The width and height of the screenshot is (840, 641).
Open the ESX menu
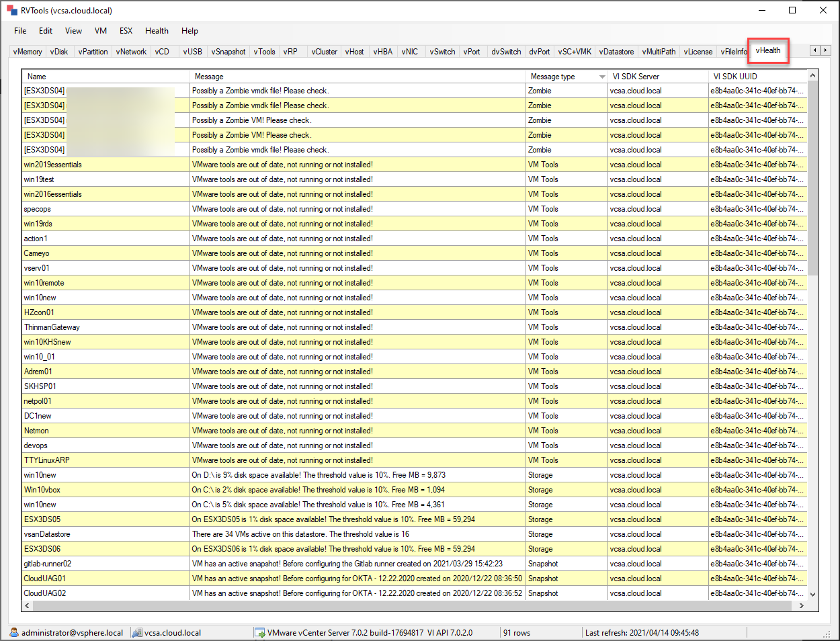pos(125,30)
